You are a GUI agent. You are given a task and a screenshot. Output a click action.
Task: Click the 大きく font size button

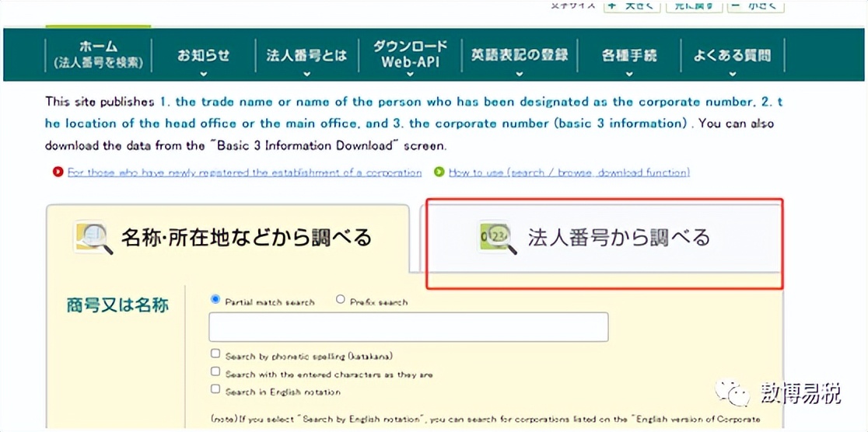[x=632, y=5]
